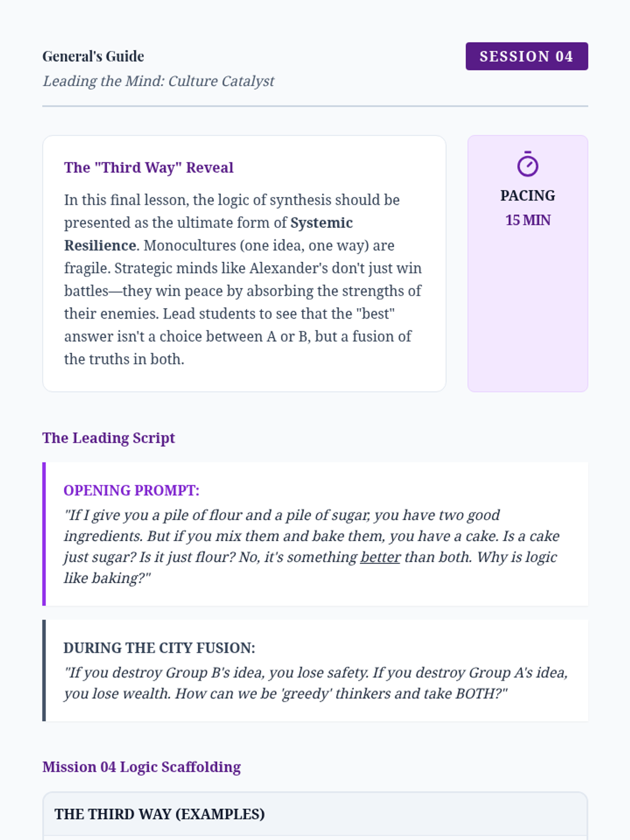Click the stopwatch pacing icon
Viewport: 630px width, 840px height.
coord(528,164)
